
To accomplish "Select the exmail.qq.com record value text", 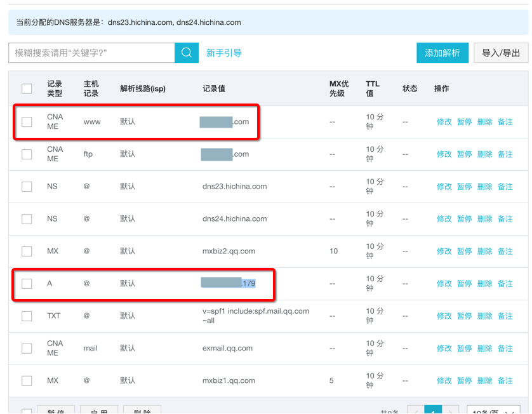I will [227, 348].
